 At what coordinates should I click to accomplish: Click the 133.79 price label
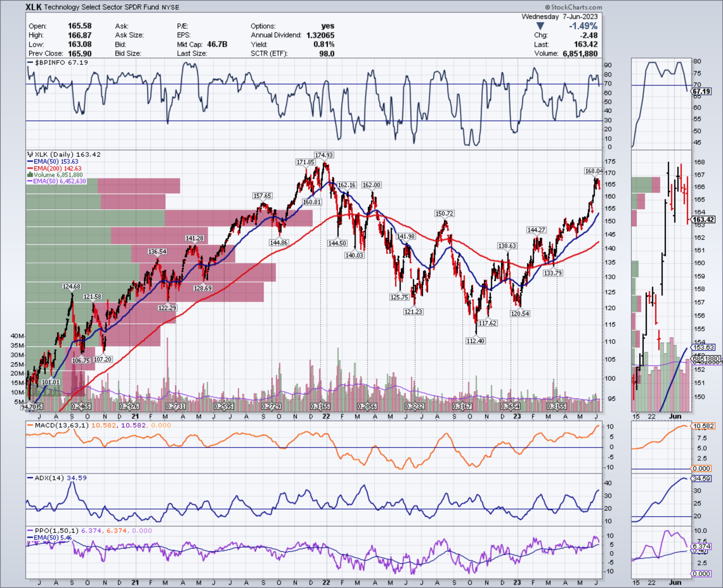point(553,273)
